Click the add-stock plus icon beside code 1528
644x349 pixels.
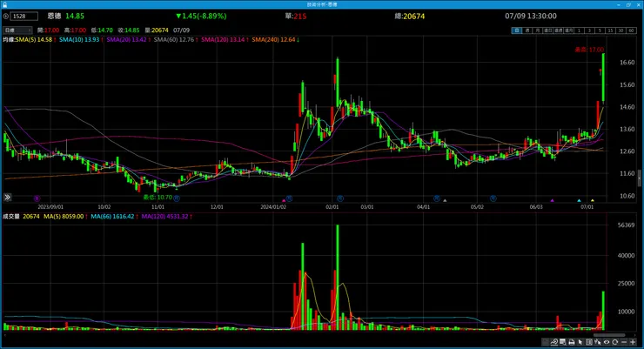[6, 16]
